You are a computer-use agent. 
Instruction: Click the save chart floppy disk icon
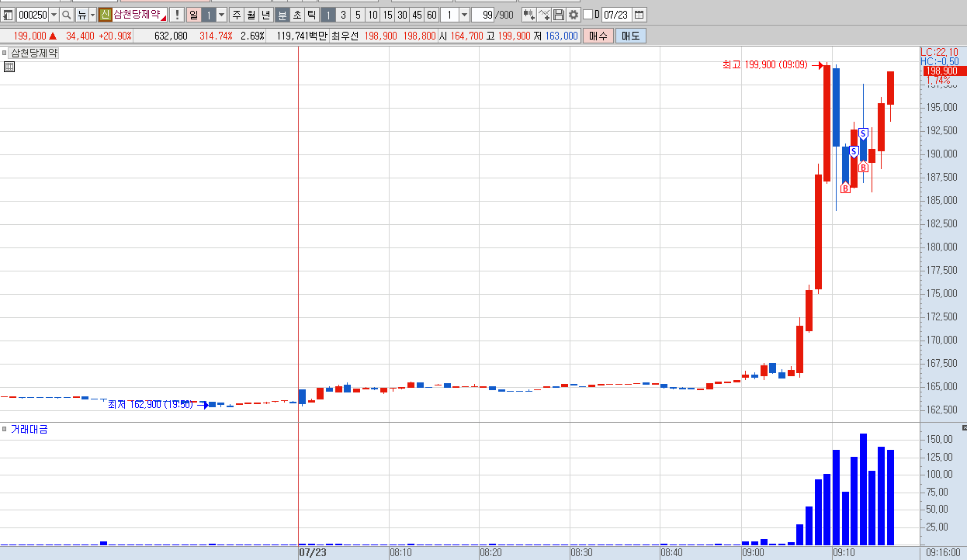559,15
